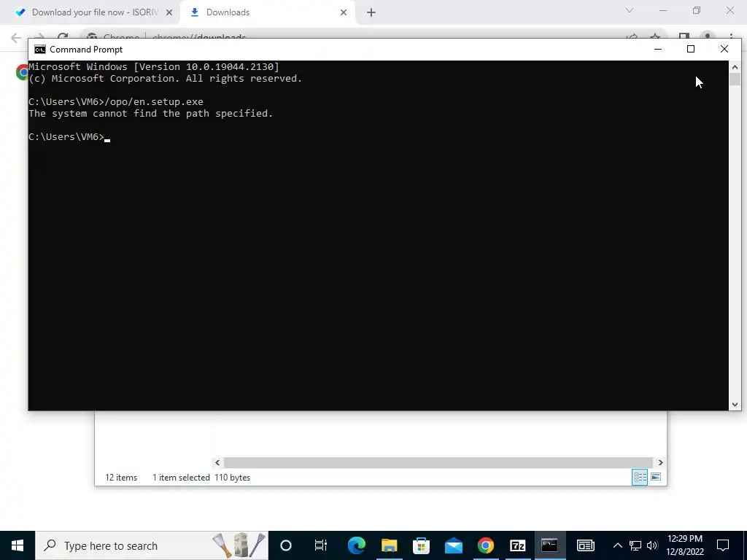Click '1 item selected 110 bytes' status text
The height and width of the screenshot is (560, 747).
pyautogui.click(x=201, y=478)
